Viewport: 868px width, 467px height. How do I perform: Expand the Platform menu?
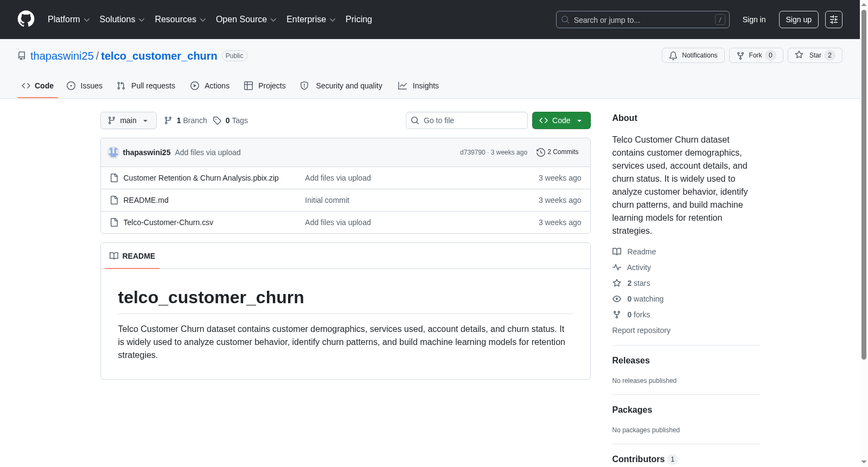69,20
